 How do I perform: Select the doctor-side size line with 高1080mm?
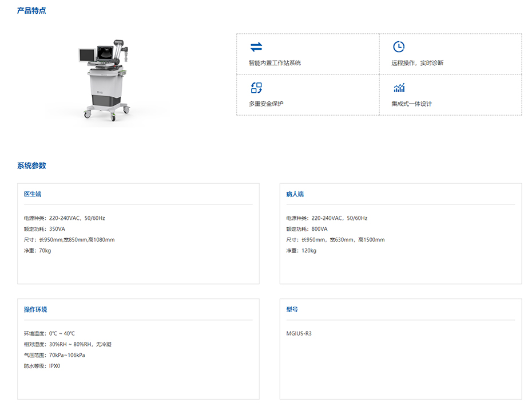[x=69, y=240]
